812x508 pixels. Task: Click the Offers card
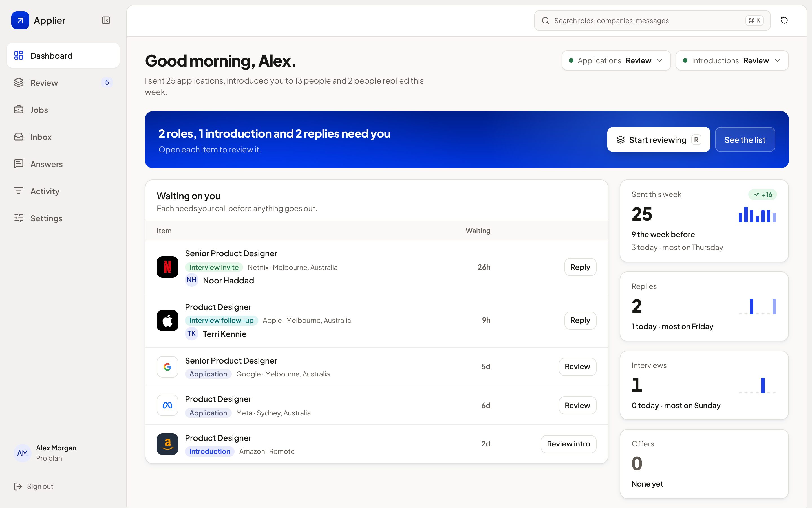point(704,464)
